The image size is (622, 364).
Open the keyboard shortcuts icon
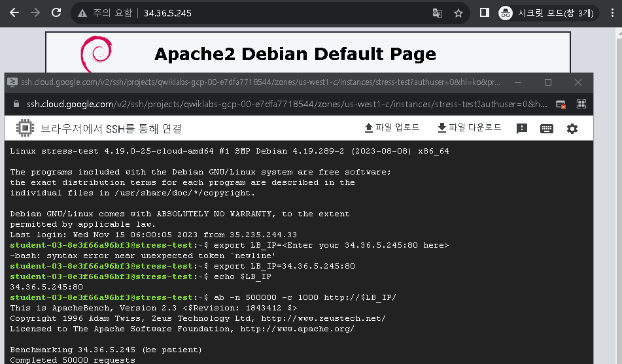(547, 129)
